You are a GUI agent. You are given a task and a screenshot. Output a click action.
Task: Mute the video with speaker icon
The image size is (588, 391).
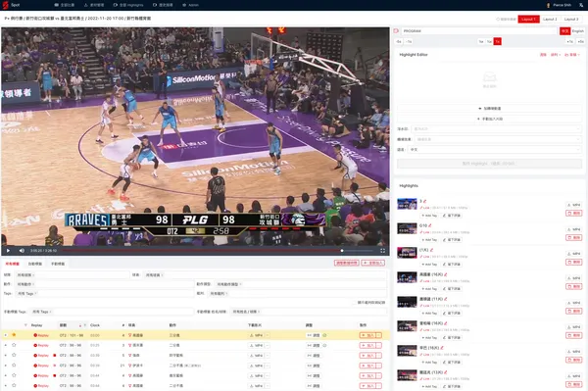pyautogui.click(x=22, y=251)
